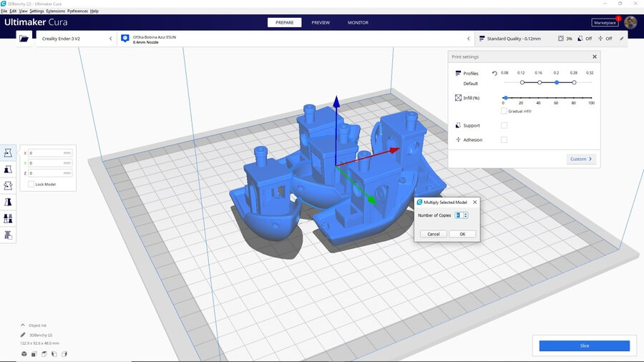Expand the material and nozzle selector chevron
The image size is (644, 362).
point(469,39)
